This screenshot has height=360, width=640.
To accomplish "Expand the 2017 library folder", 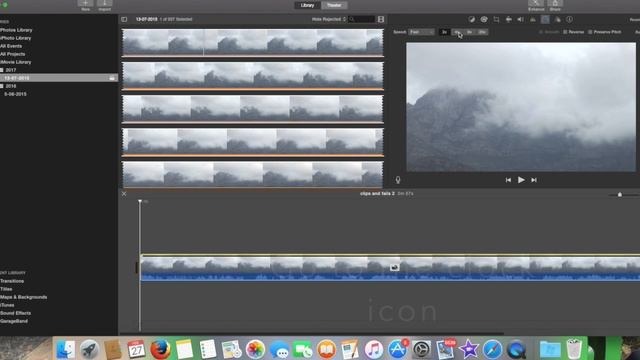I will click(2, 70).
